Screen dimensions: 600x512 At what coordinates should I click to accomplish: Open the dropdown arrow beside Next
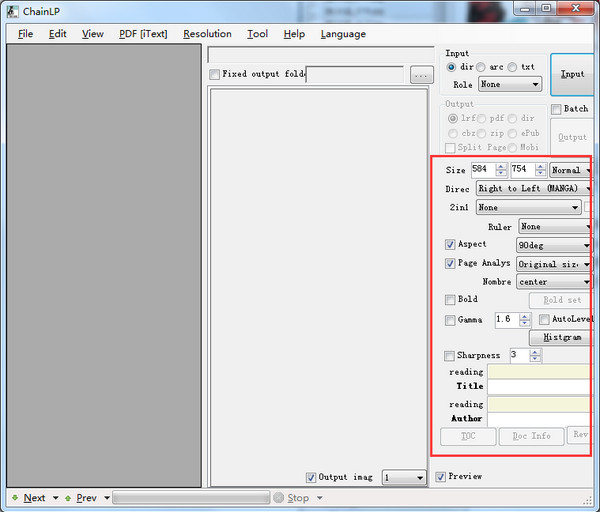(x=55, y=498)
